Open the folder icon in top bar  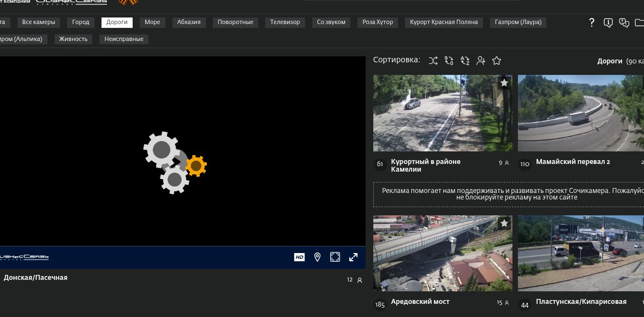click(639, 22)
